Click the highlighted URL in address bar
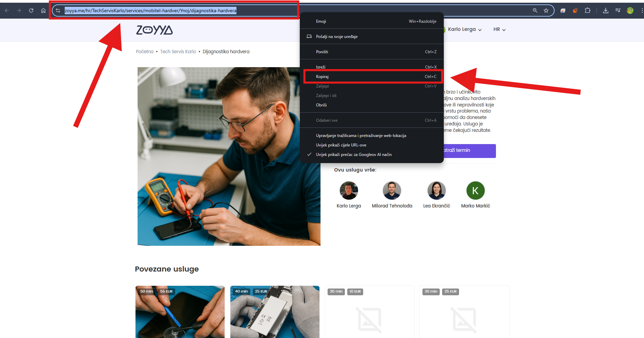The image size is (644, 338). point(150,11)
